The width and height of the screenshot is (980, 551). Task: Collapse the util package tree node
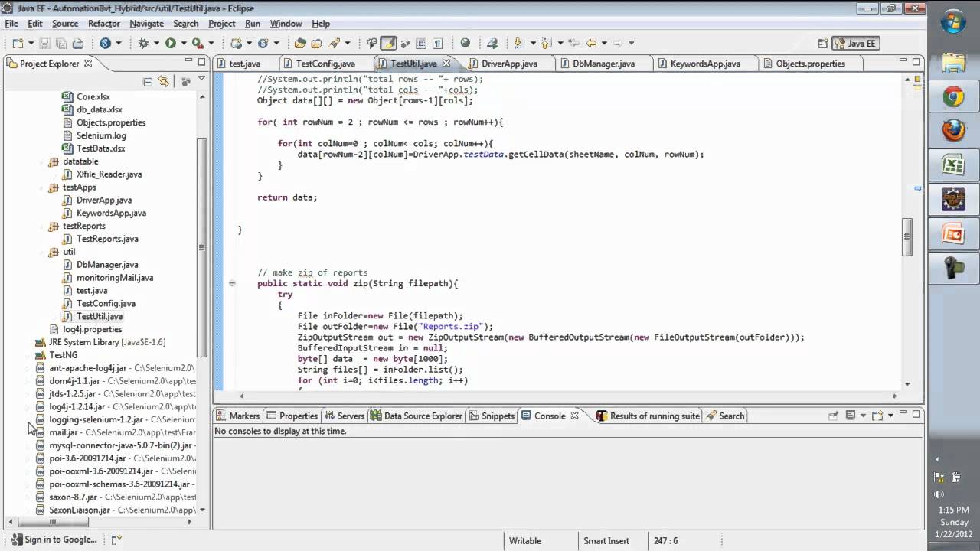tap(41, 252)
